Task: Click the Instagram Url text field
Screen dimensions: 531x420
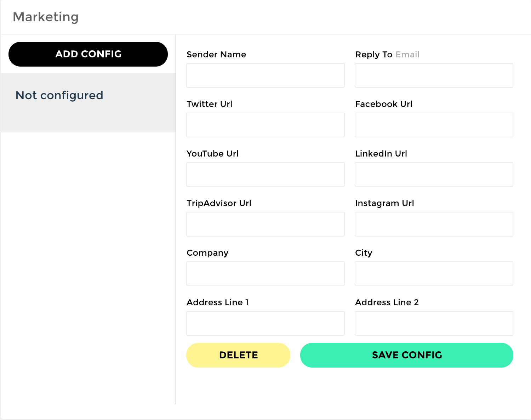Action: [434, 224]
